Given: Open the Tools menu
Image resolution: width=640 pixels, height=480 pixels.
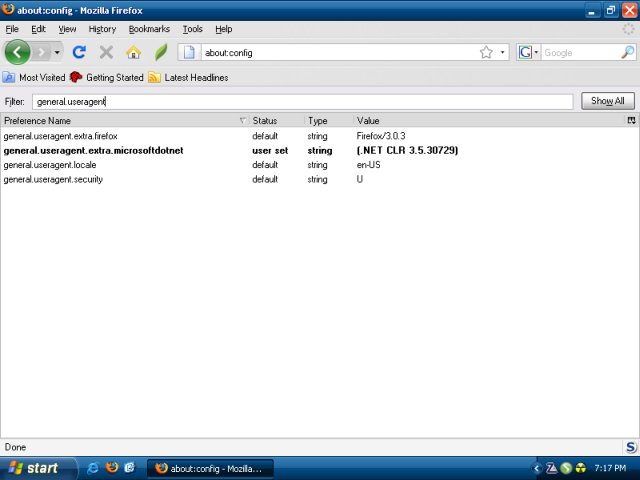Looking at the screenshot, I should point(192,29).
